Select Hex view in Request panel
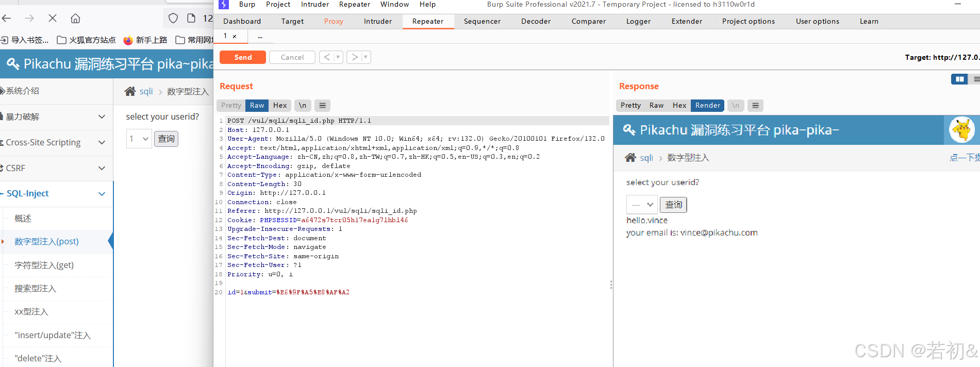Image resolution: width=980 pixels, height=367 pixels. pyautogui.click(x=280, y=105)
